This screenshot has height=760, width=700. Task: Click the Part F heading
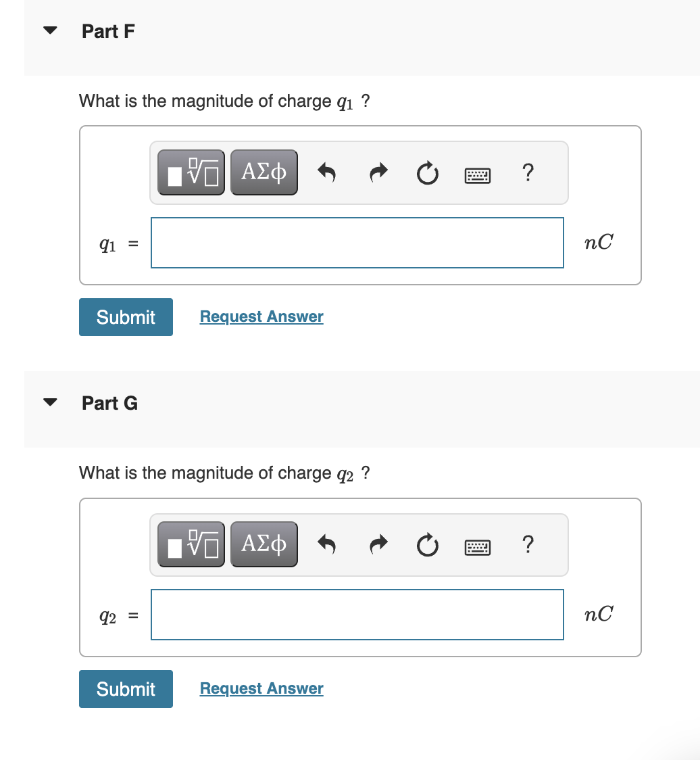pos(108,31)
